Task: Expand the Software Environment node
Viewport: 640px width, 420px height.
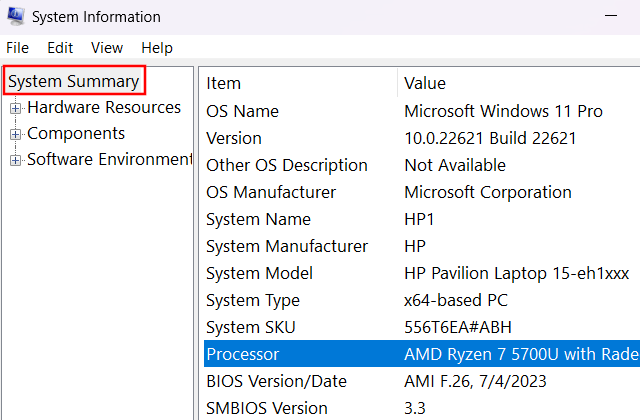Action: coord(16,160)
